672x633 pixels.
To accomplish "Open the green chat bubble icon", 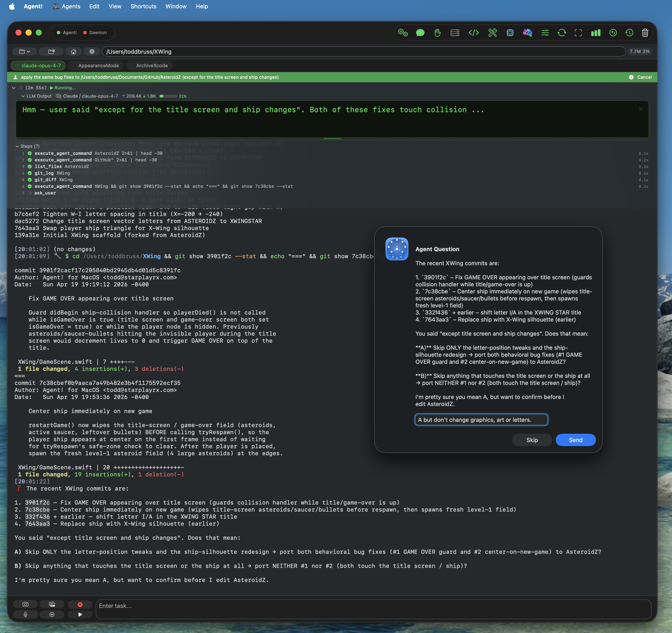I will click(420, 33).
